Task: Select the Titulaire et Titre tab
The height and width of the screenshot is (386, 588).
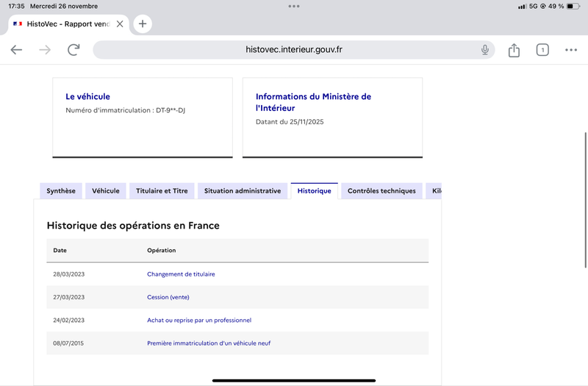Action: click(162, 191)
